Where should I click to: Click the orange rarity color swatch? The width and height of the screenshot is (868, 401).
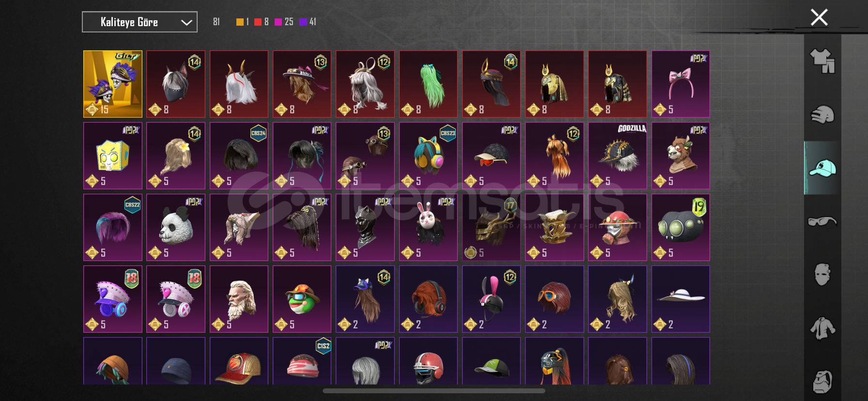[240, 22]
